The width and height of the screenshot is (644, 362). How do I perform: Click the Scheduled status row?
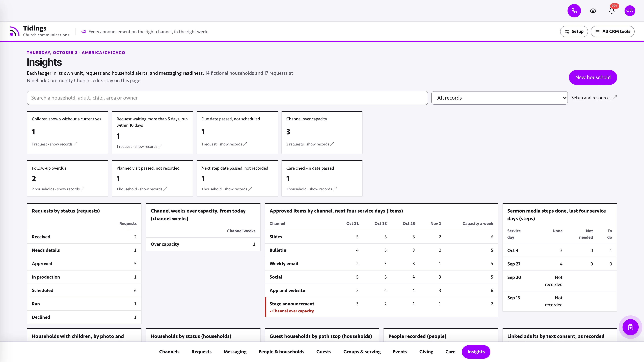point(84,291)
